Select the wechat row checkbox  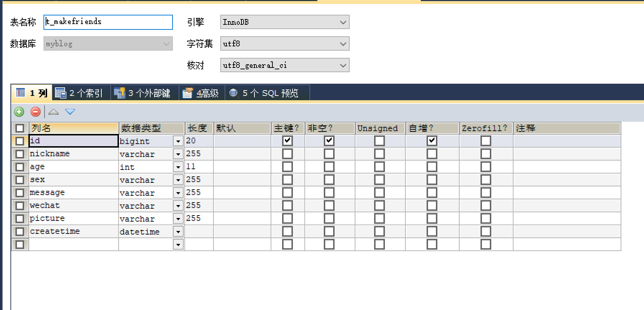tap(20, 206)
